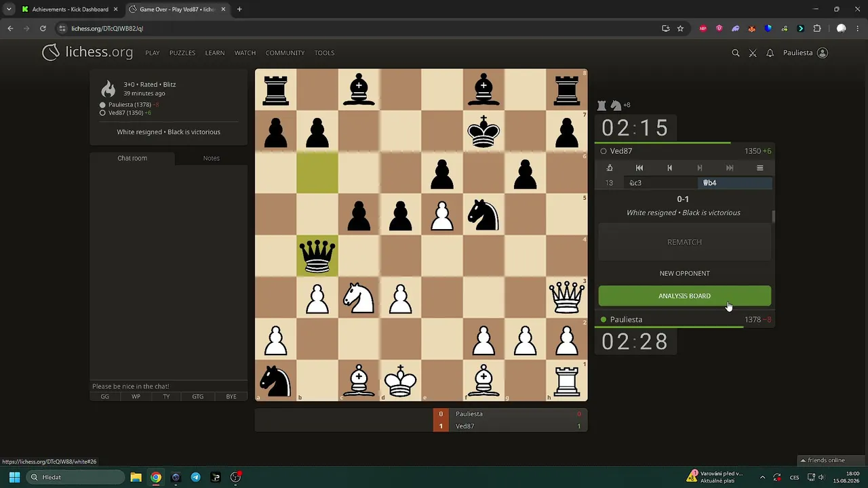
Task: Open the COMMUNITY menu
Action: 285,53
